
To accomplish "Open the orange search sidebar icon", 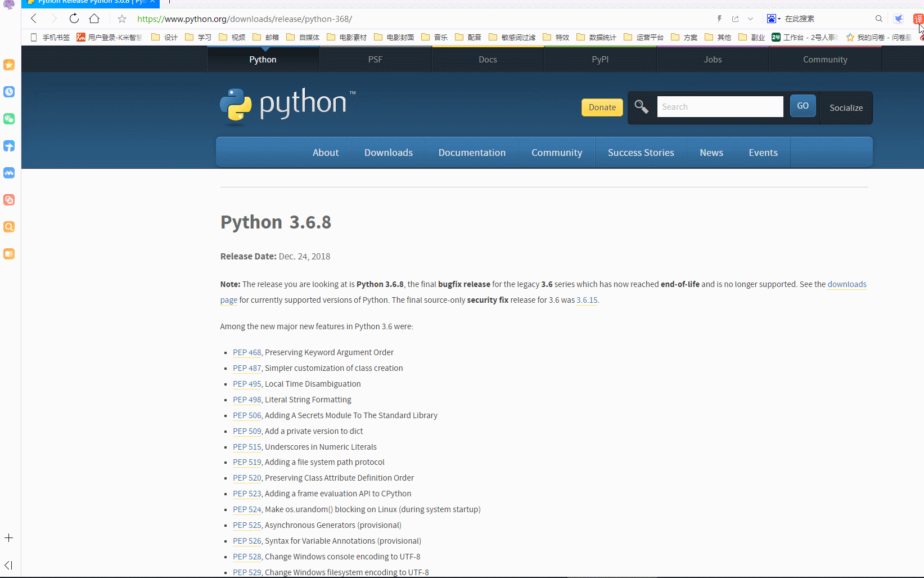I will (9, 227).
